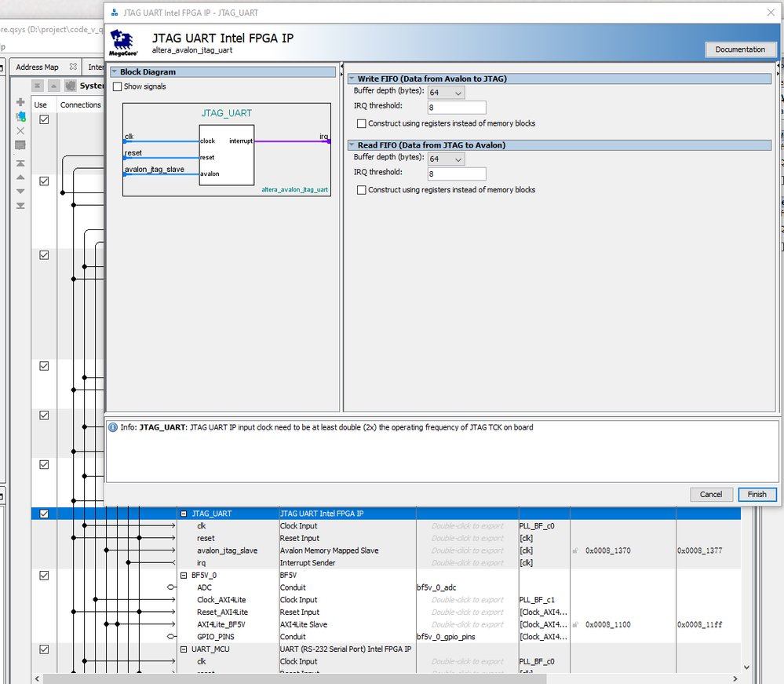The height and width of the screenshot is (684, 784).
Task: Click the Move Up triangle icon in the left toolbar
Action: (x=20, y=177)
